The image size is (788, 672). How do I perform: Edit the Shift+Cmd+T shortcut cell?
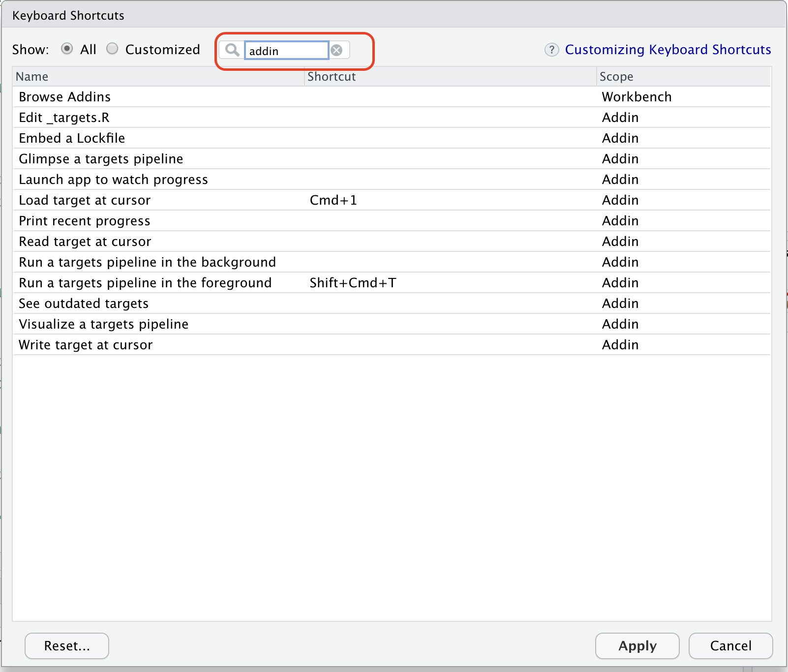tap(353, 283)
